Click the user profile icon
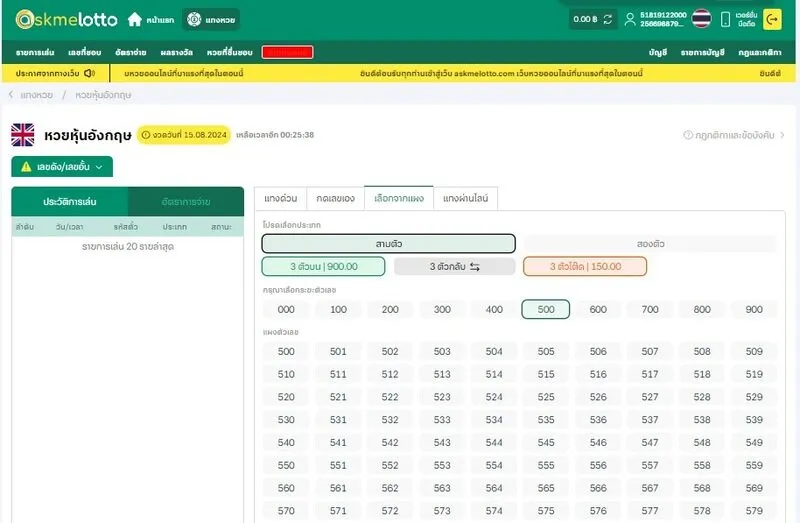Image resolution: width=800 pixels, height=523 pixels. (629, 19)
